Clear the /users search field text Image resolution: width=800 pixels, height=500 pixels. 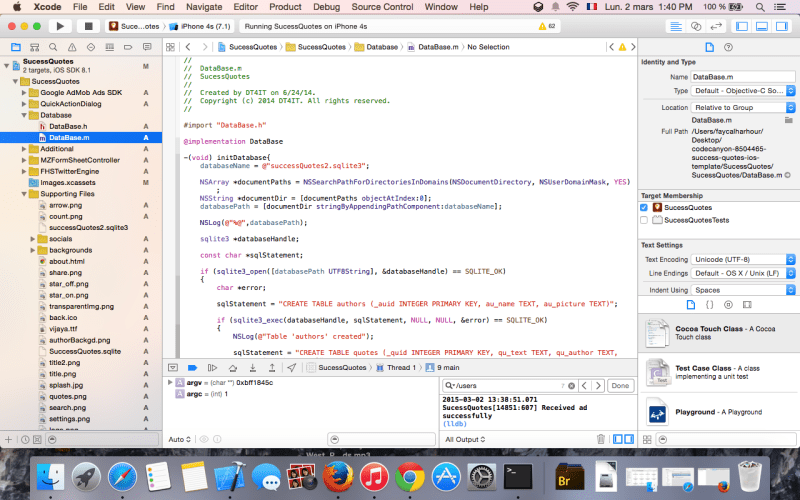point(571,386)
